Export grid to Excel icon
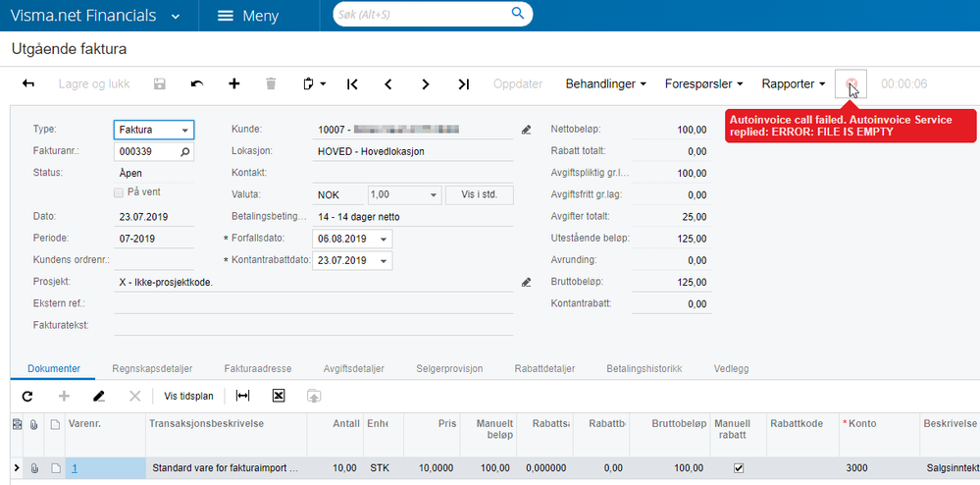 [x=279, y=396]
